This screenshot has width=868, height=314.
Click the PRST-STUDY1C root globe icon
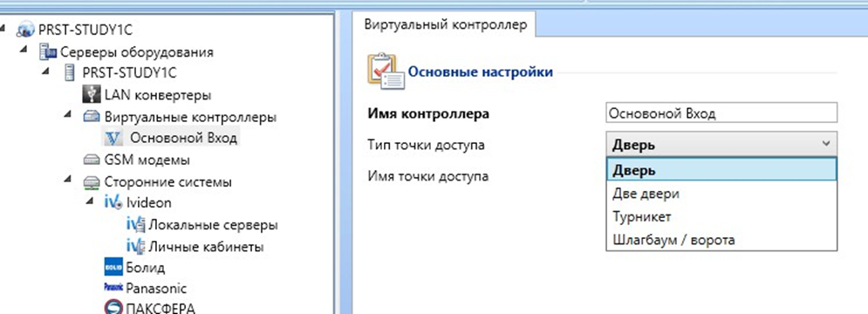click(26, 30)
